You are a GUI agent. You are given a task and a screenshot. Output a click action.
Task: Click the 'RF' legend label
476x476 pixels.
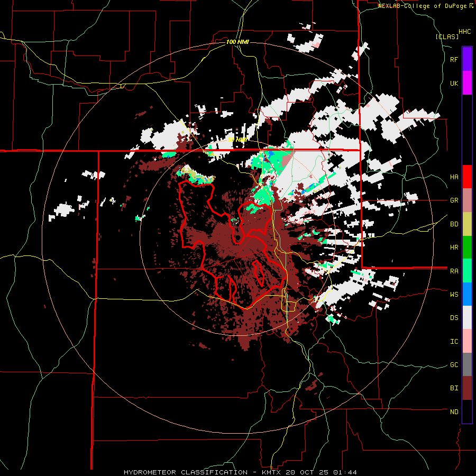coord(454,59)
